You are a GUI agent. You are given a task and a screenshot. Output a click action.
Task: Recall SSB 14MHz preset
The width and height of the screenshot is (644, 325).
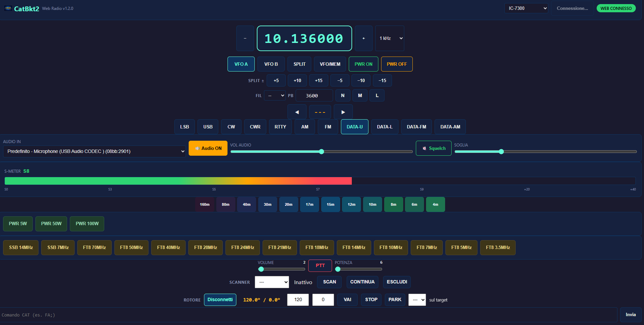[x=21, y=248]
